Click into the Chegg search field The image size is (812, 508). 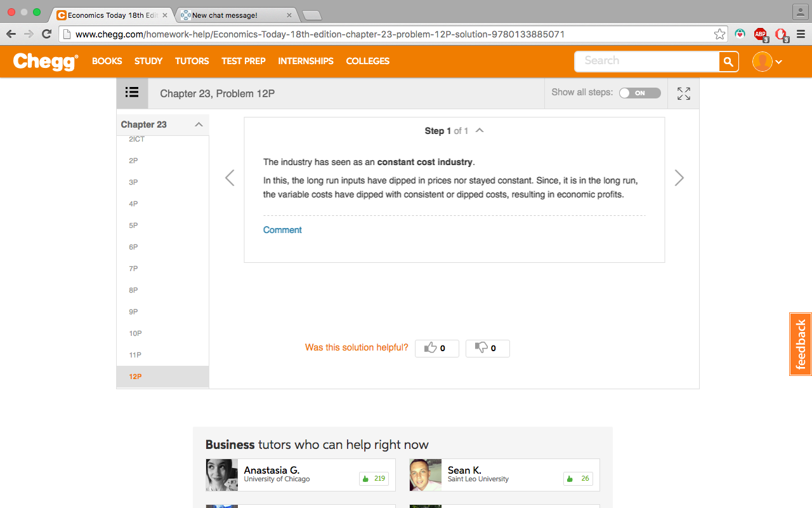(x=646, y=62)
